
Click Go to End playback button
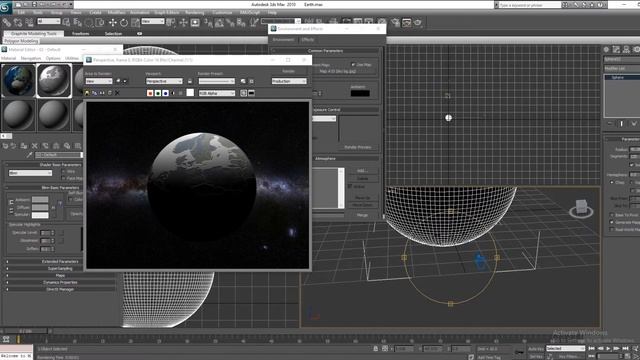(625, 349)
